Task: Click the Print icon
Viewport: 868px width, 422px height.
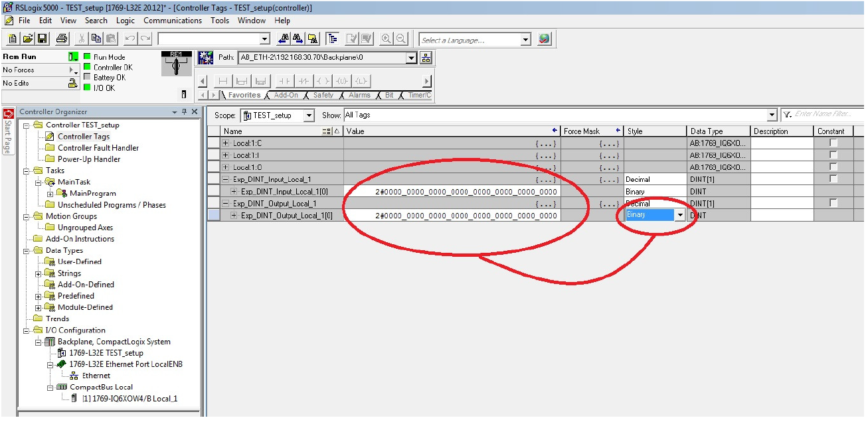Action: [62, 39]
